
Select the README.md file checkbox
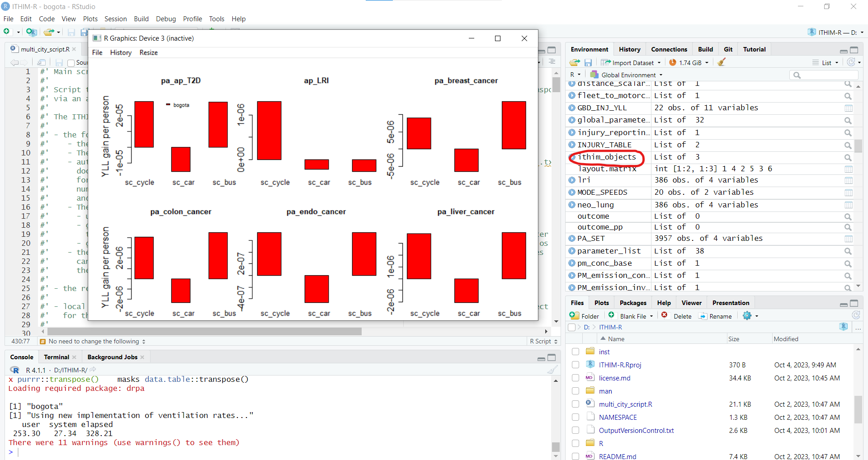click(x=576, y=456)
